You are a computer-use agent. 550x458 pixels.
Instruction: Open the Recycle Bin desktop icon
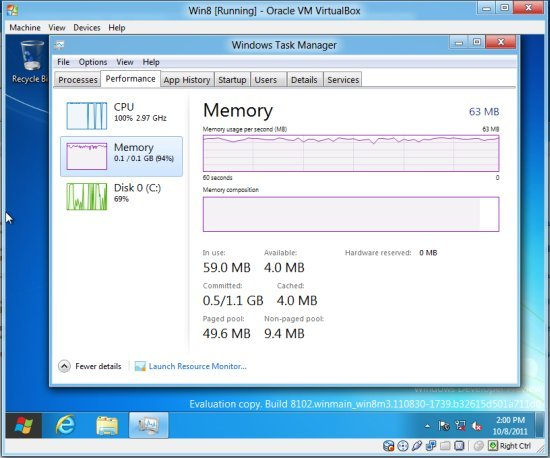31,61
